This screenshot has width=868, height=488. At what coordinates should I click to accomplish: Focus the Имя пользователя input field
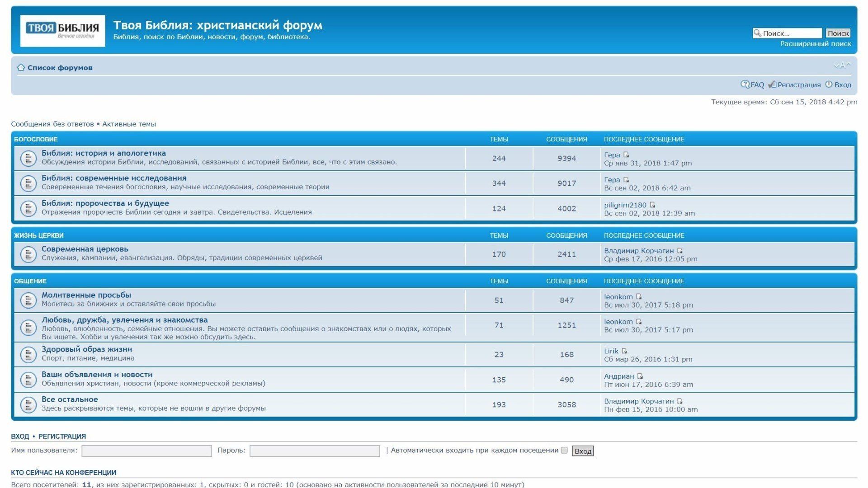(x=146, y=451)
